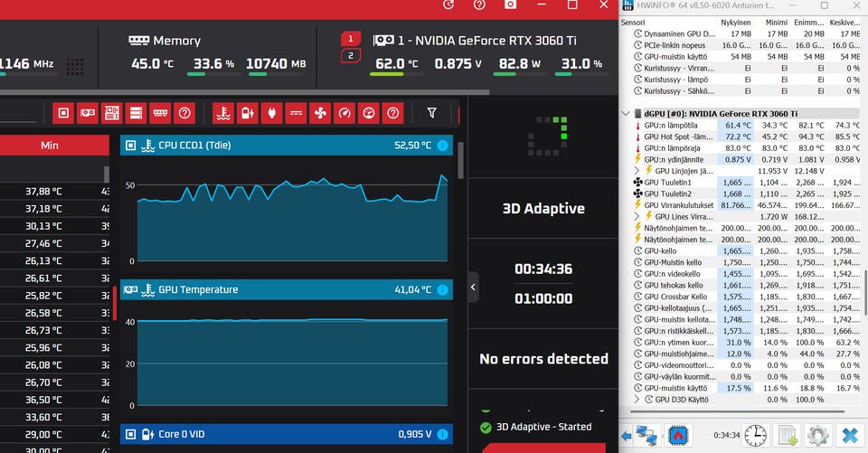Click the Nykyinen column header
The width and height of the screenshot is (868, 453).
point(736,23)
